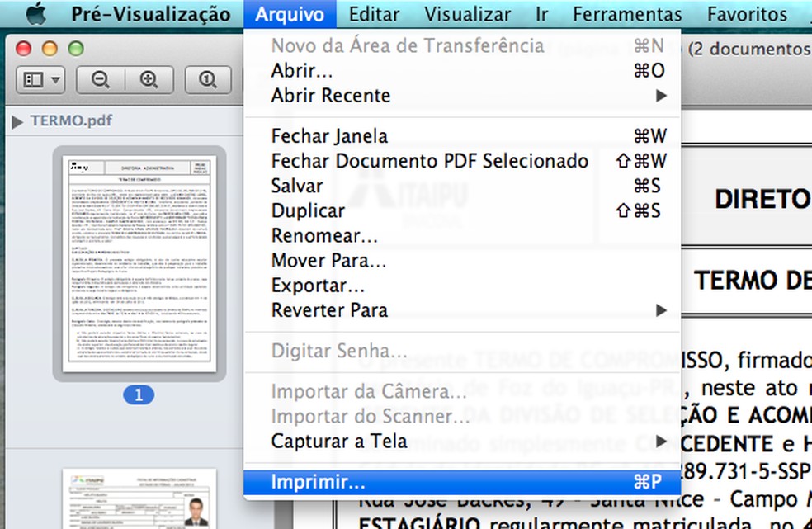Click the sidebar view dropdown button
This screenshot has height=529, width=812.
(41, 80)
